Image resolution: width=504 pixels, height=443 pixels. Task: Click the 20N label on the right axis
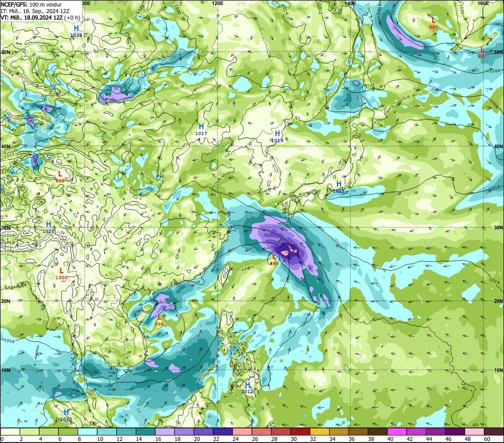point(498,301)
